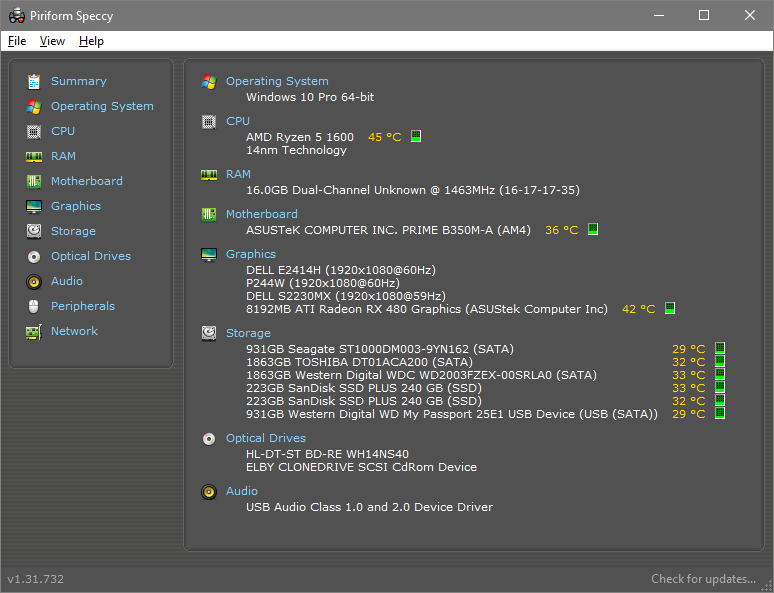Click the Operating System heading link in summary

pos(277,81)
